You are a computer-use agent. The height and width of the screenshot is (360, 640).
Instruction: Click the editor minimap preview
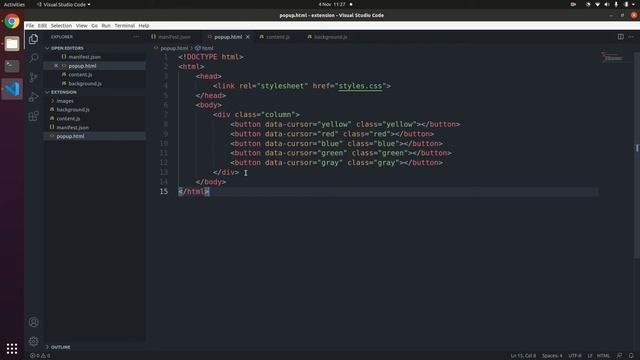pos(612,58)
